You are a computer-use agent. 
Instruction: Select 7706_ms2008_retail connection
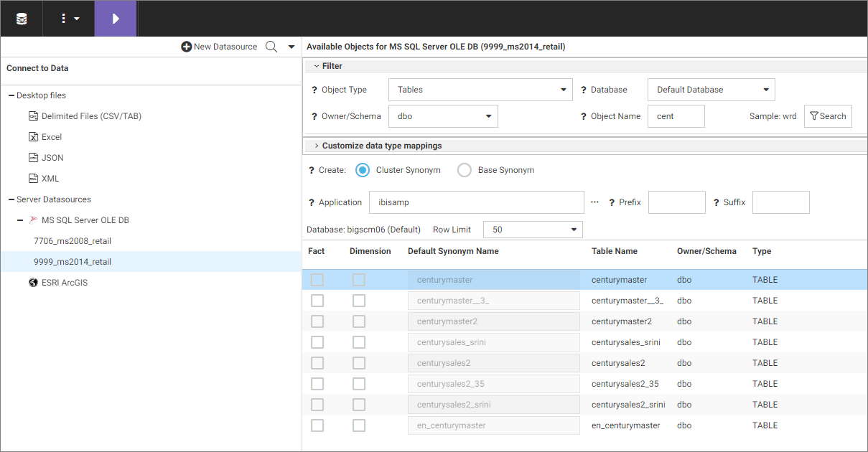point(73,241)
